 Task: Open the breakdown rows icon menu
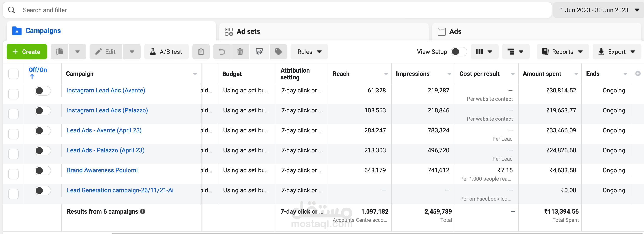[x=515, y=52]
